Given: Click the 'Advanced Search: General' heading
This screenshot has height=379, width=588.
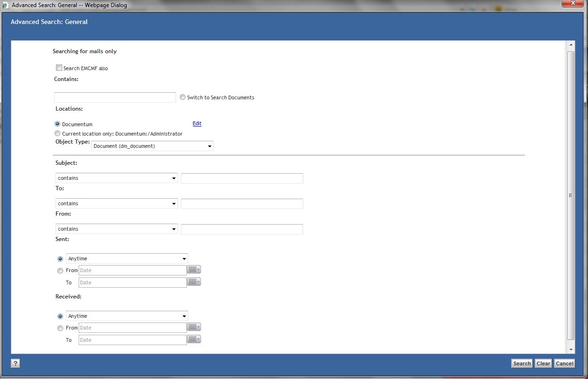Looking at the screenshot, I should point(49,22).
